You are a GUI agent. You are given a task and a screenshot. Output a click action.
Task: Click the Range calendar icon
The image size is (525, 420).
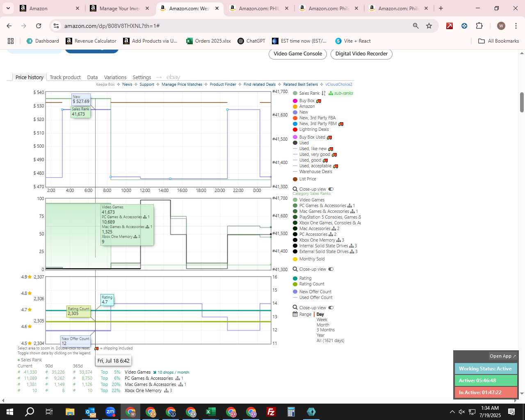click(295, 314)
